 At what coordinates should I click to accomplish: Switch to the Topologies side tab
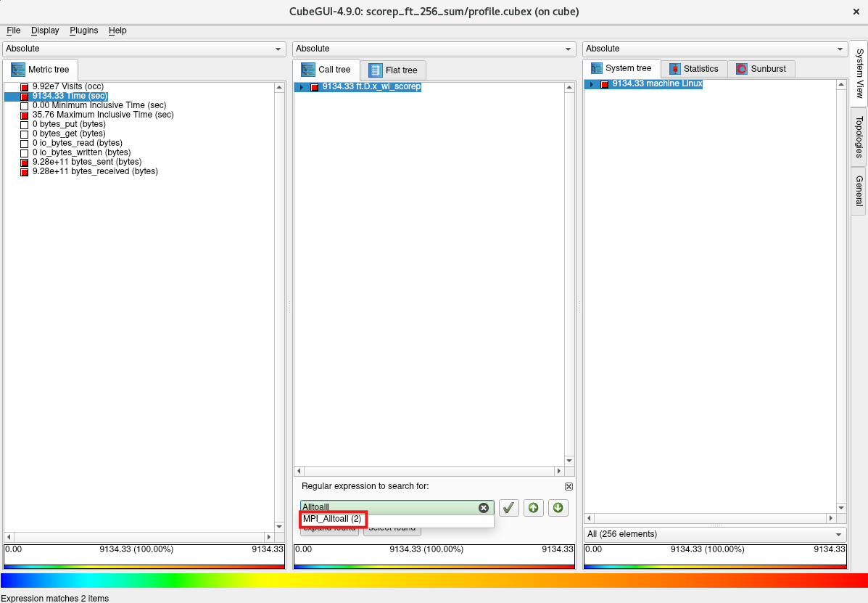[859, 136]
